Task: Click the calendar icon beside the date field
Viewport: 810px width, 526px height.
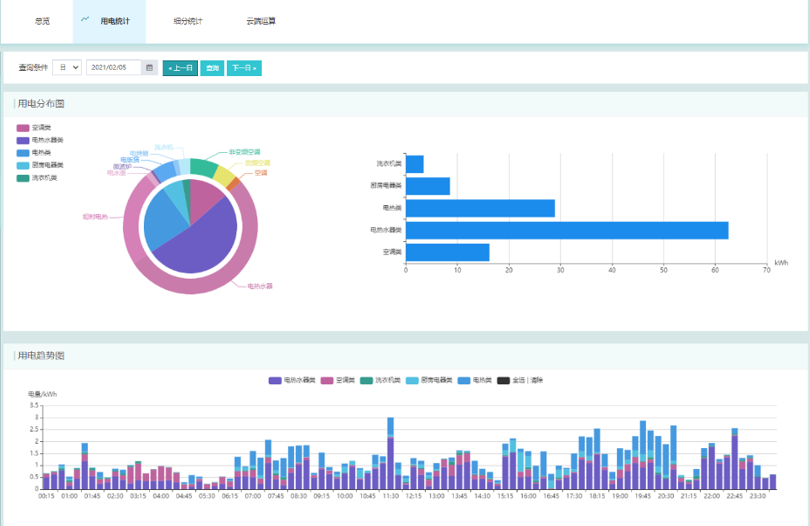Action: pos(150,68)
